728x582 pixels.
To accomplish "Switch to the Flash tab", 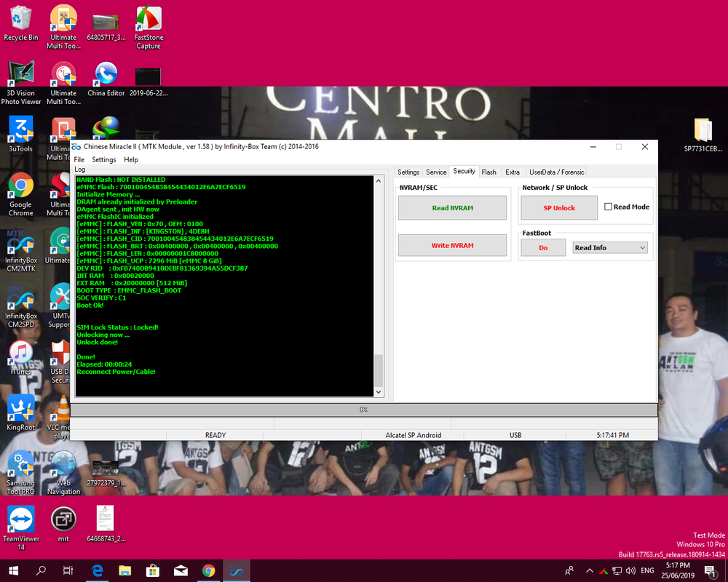I will tap(489, 172).
